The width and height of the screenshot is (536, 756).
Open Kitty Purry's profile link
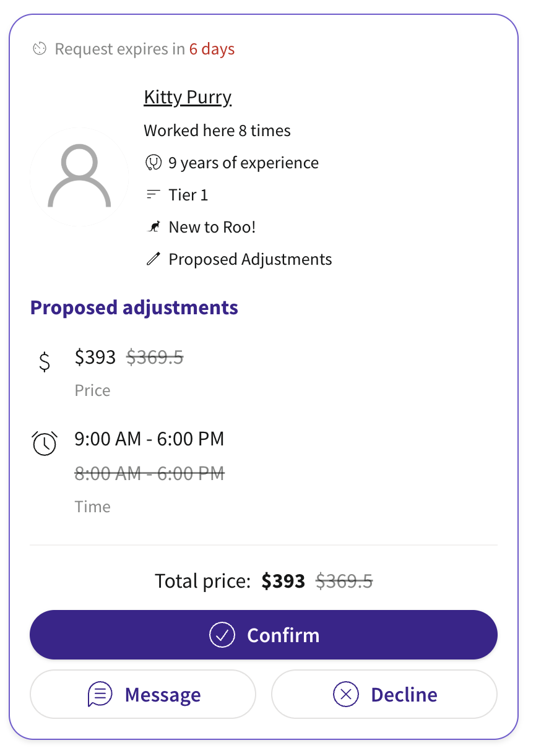point(188,98)
